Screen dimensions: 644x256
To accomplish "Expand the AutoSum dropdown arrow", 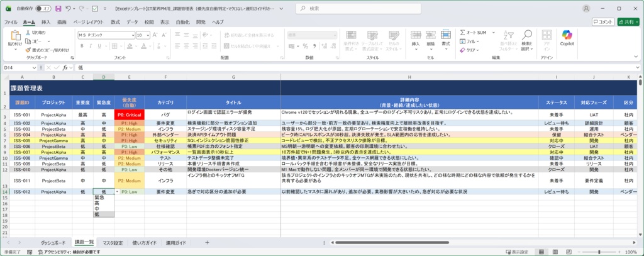I will [494, 33].
